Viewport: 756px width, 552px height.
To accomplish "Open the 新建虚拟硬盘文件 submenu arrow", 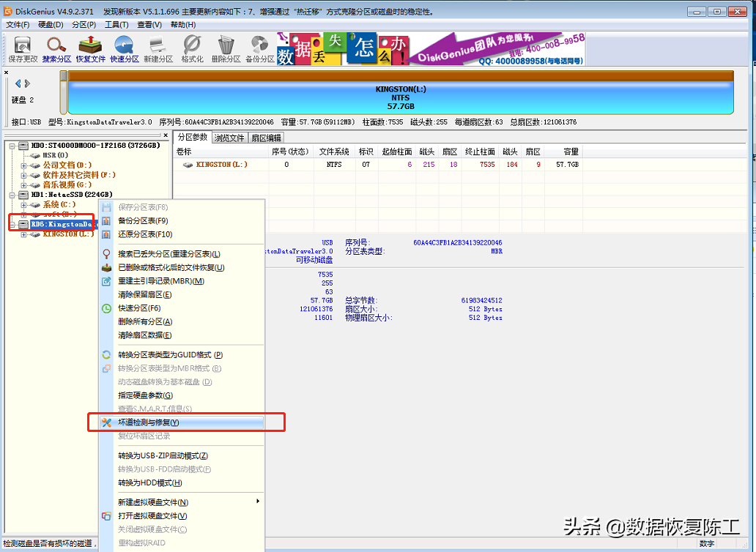I will pos(258,501).
